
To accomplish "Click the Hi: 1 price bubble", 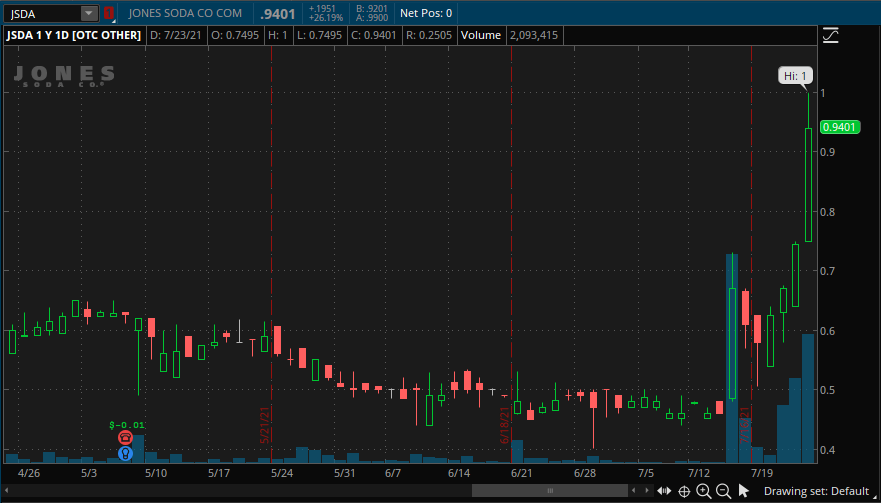I will [x=795, y=76].
